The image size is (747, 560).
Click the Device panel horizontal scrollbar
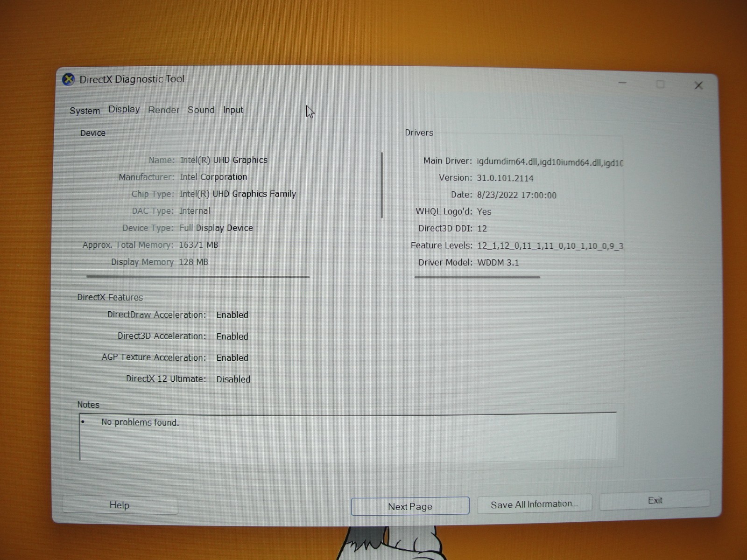(198, 277)
